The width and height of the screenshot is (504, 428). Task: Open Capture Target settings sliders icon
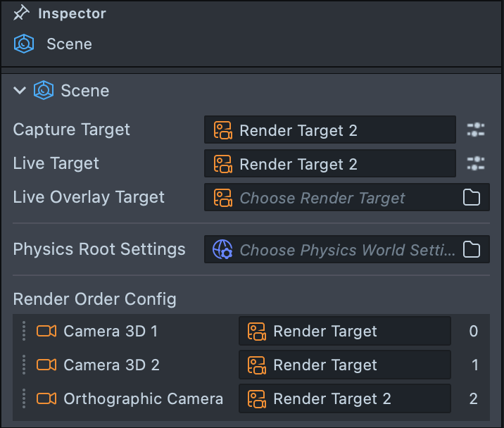coord(476,130)
